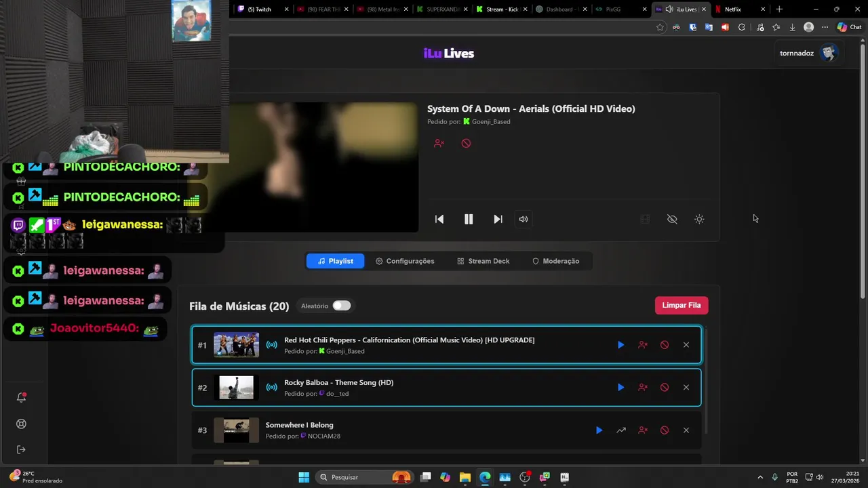Remove requester NOCIAM28's user icon
The width and height of the screenshot is (868, 488).
point(643,430)
